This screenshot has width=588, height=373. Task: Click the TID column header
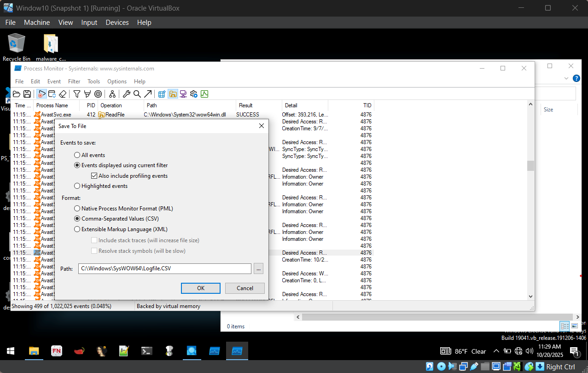coord(350,105)
